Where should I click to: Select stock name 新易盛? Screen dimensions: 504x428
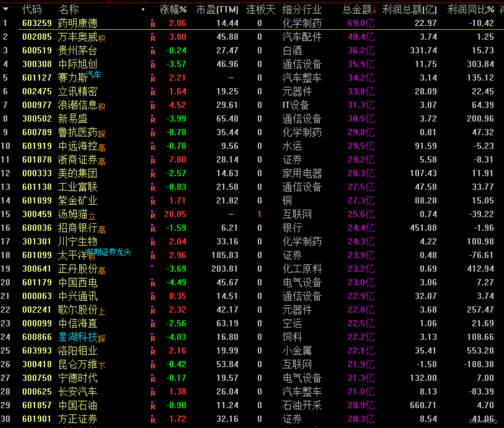tap(73, 119)
